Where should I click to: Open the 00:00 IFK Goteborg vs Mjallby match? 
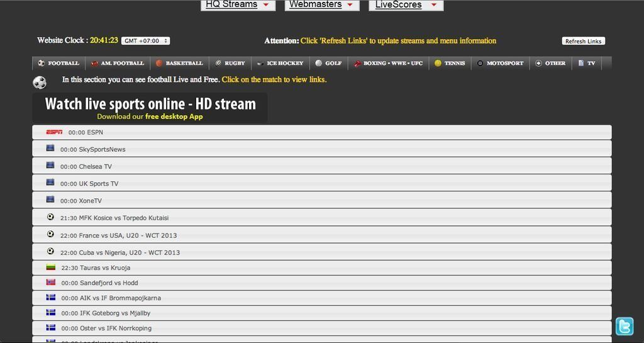coord(322,313)
